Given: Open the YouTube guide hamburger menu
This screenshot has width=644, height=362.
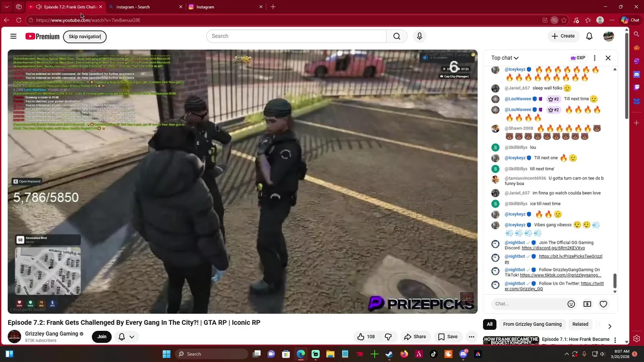Looking at the screenshot, I should tap(14, 36).
